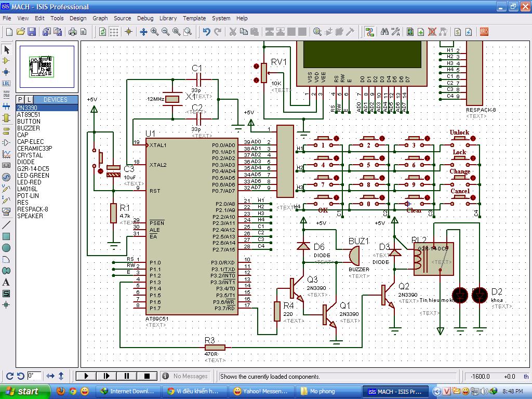
Task: Select the Component mode tool
Action: pyautogui.click(x=6, y=61)
